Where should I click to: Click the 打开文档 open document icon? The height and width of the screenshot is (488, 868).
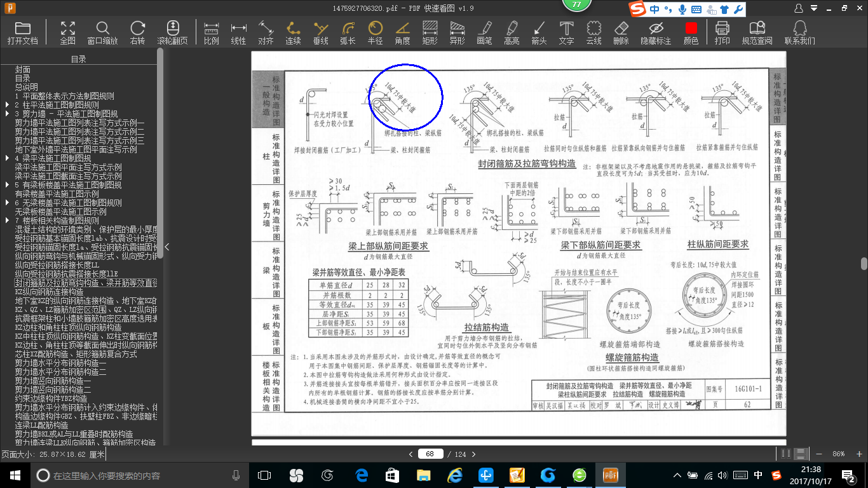(x=23, y=32)
